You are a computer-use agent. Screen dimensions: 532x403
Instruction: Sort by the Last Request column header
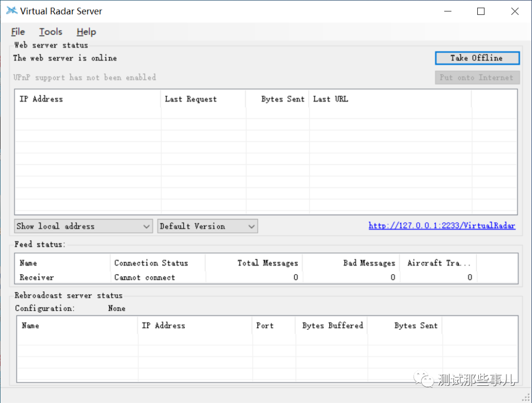[203, 99]
